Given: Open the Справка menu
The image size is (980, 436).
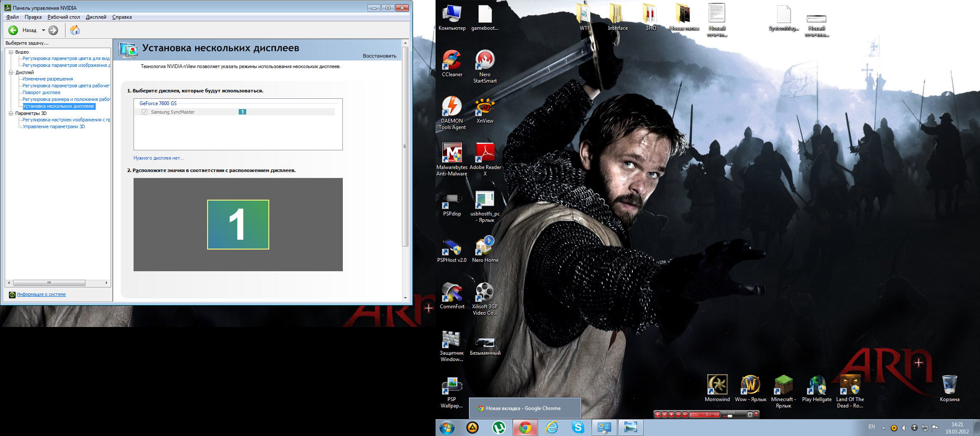Looking at the screenshot, I should click(x=122, y=17).
